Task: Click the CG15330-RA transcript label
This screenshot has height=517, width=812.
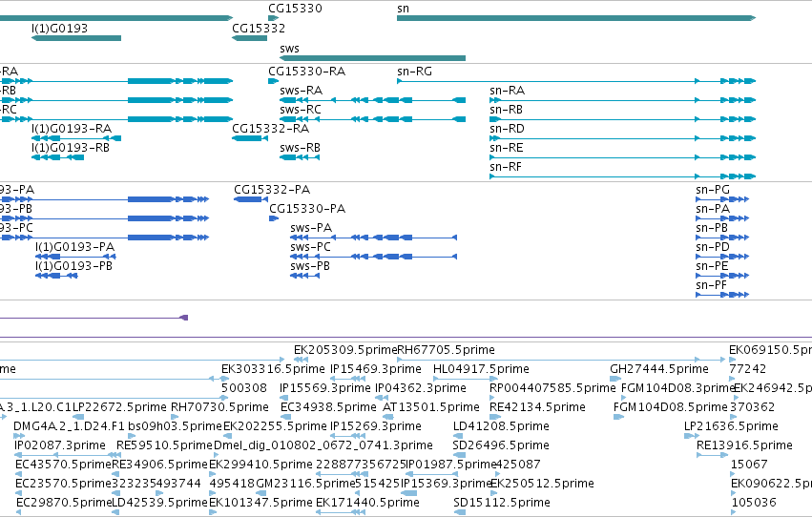Action: click(x=306, y=72)
